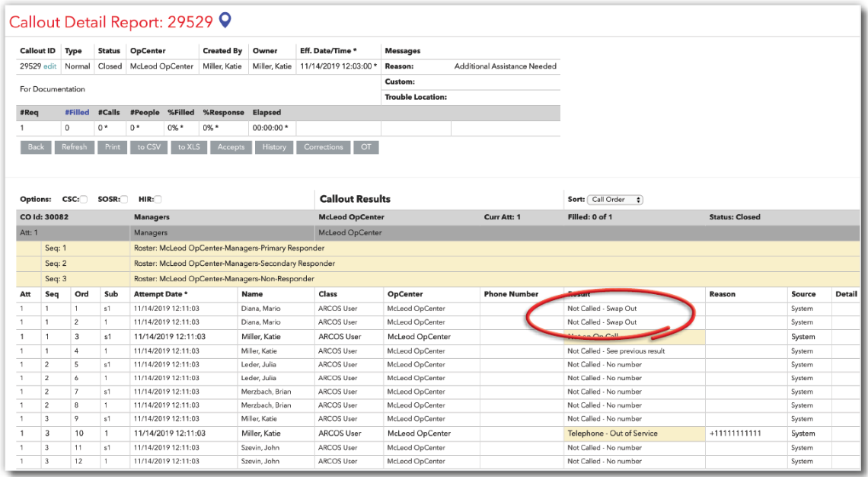Click the Attempt Date column header
Screen dimensions: 868x477
click(x=161, y=294)
